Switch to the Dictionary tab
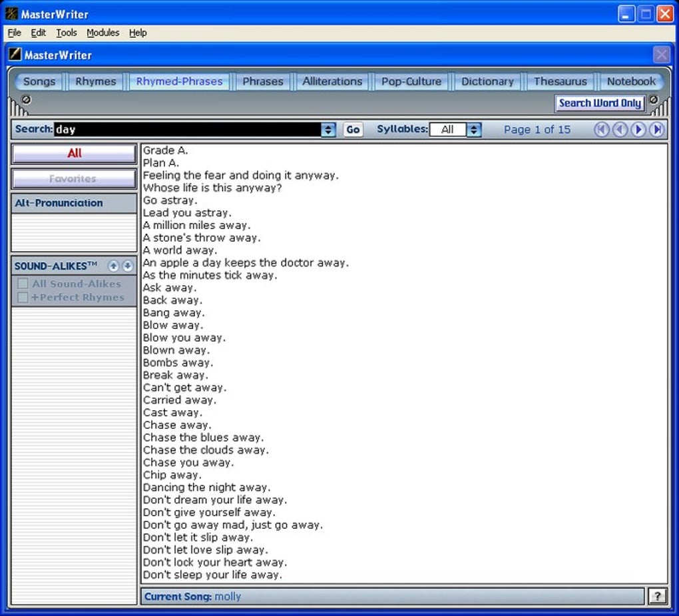Viewport: 679px width, 616px height. click(487, 81)
